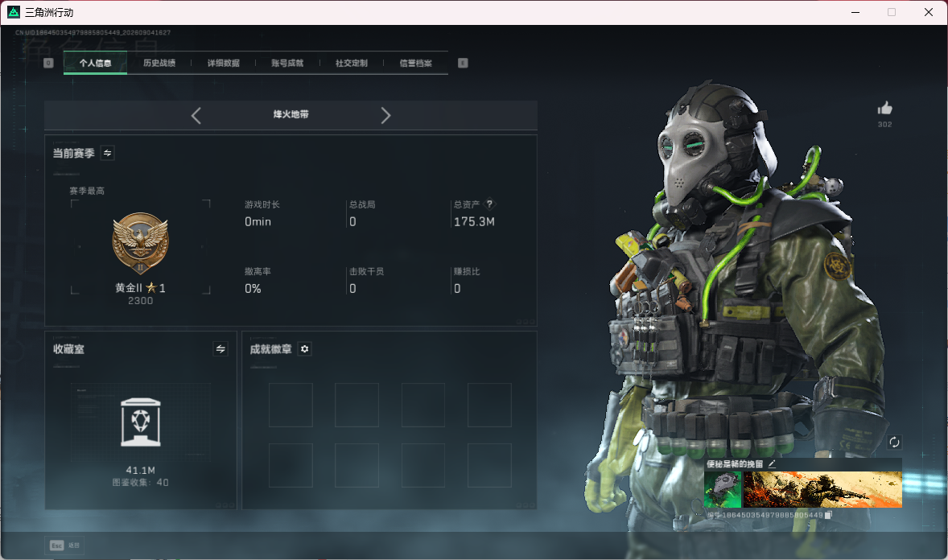Click the 成就徽章 heading
The height and width of the screenshot is (560, 948).
click(x=270, y=349)
